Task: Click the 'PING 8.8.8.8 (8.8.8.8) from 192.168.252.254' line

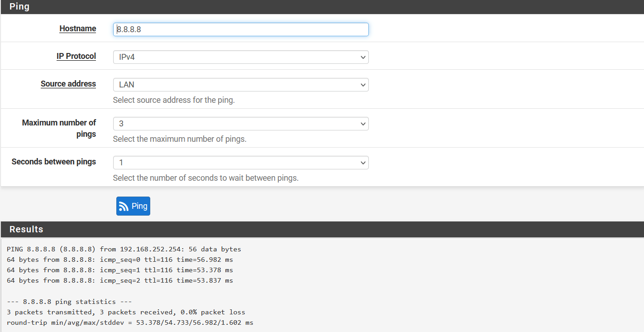Action: click(124, 249)
